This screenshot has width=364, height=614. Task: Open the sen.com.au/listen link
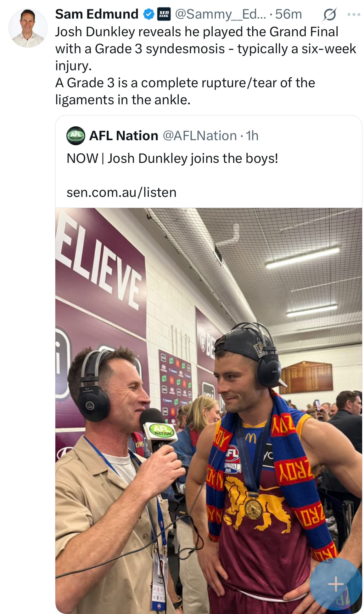point(121,192)
